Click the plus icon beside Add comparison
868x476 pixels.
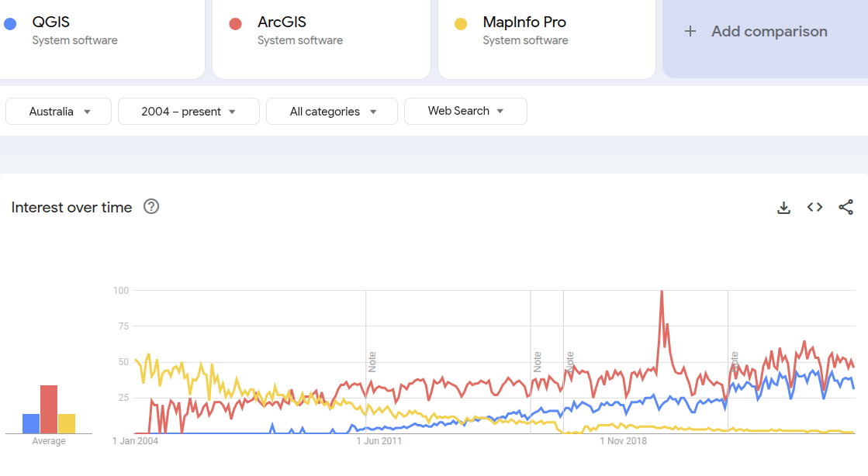690,31
